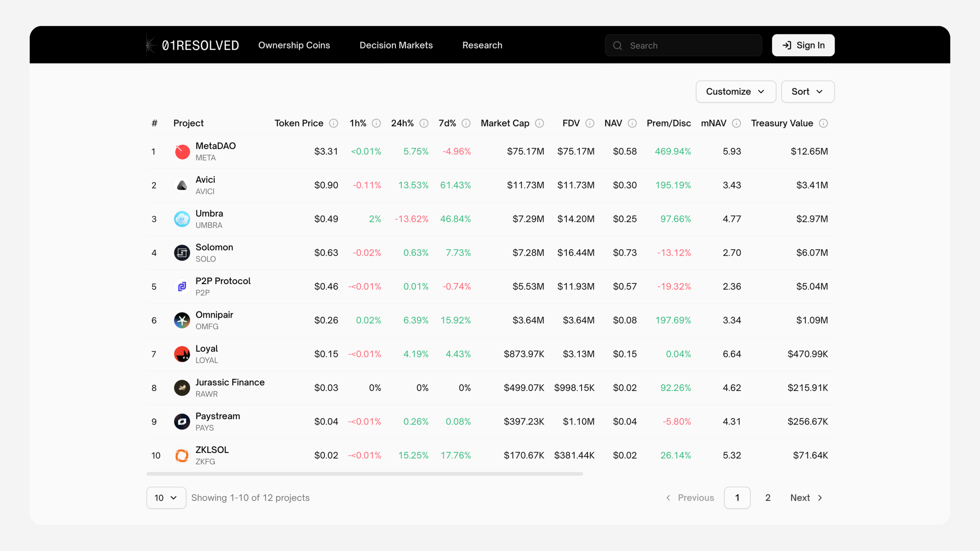Click the horizontal table scrollbar
This screenshot has width=980, height=551.
point(365,474)
